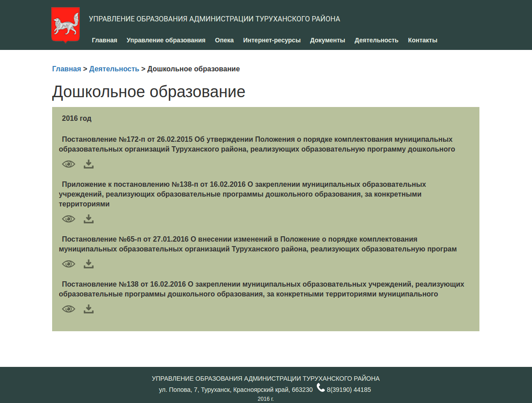Download Постановление №65-п document
The height and width of the screenshot is (403, 532).
tap(89, 264)
